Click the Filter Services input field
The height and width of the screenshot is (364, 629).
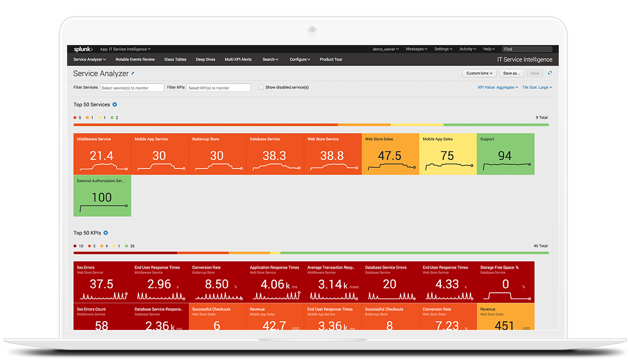point(132,88)
